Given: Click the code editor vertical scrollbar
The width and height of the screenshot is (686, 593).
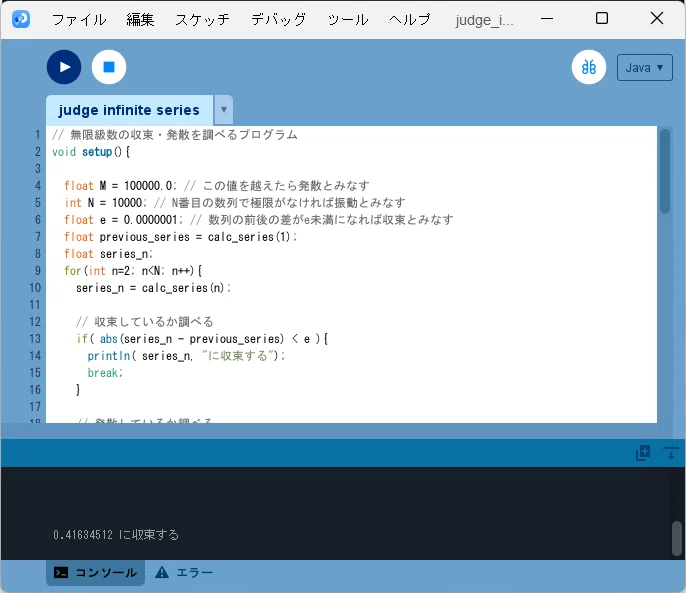Looking at the screenshot, I should 665,171.
